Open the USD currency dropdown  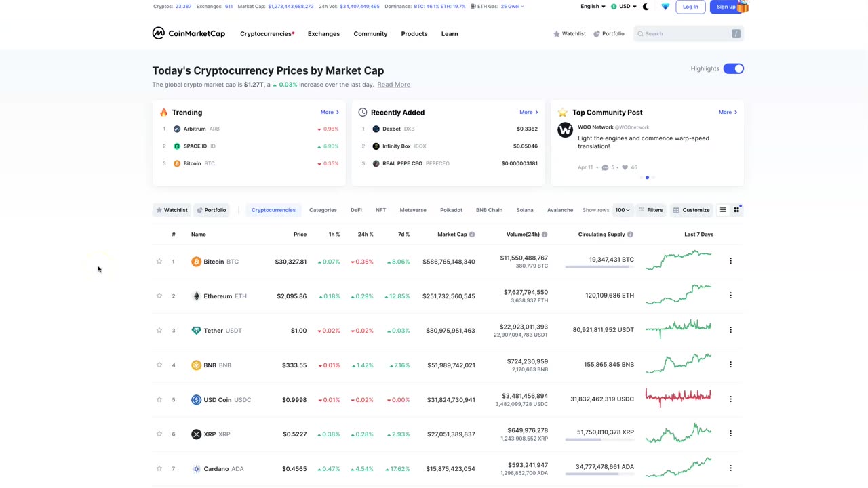point(624,7)
